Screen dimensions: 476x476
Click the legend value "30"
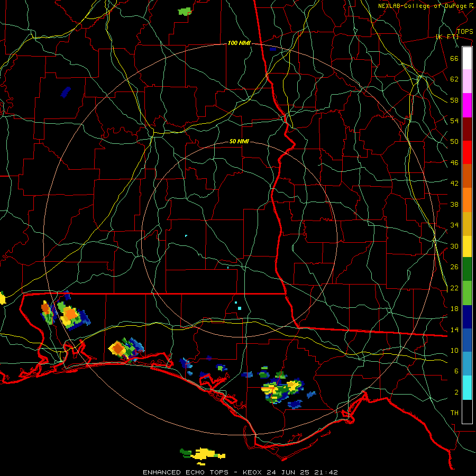tap(454, 246)
